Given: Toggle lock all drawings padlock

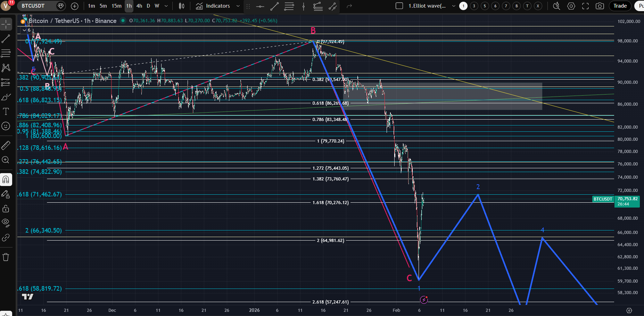Looking at the screenshot, I should tap(6, 209).
